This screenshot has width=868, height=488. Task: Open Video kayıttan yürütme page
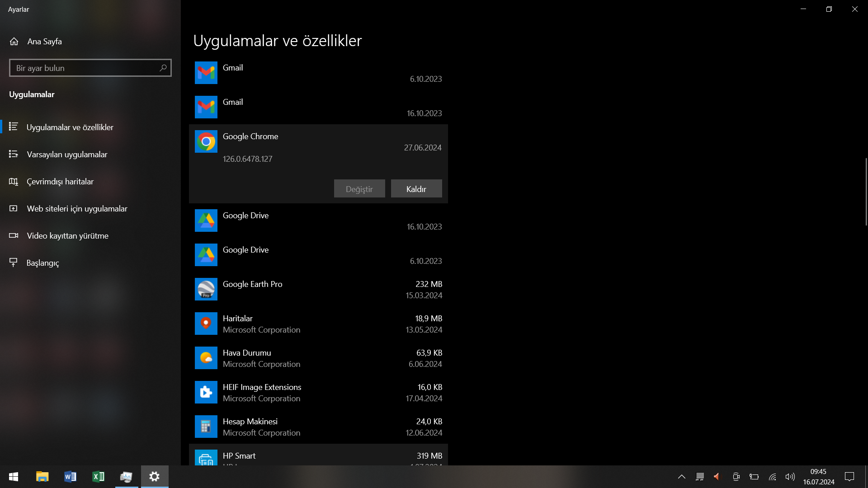coord(67,236)
